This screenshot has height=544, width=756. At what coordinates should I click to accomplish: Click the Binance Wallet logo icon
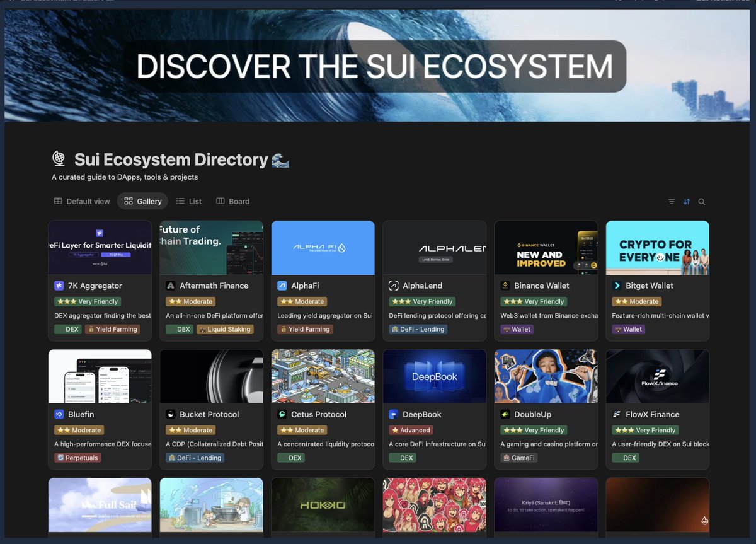505,286
